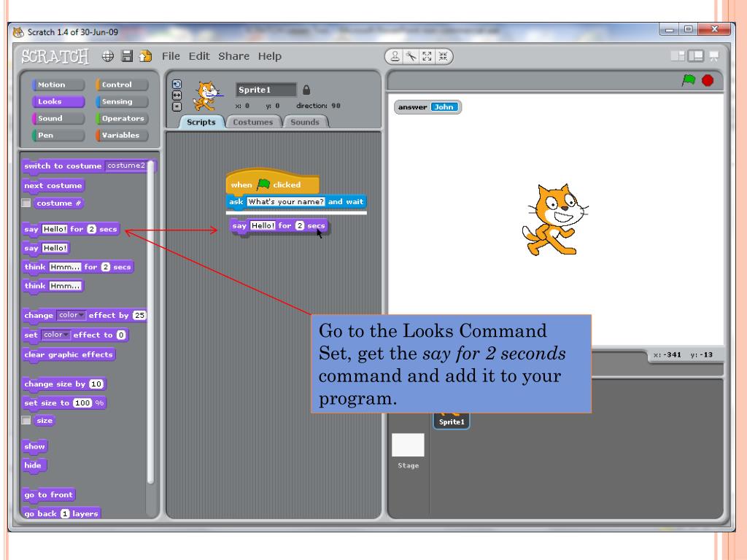Switch to small stage view mode
Viewport: 747px width, 560px height.
(678, 56)
